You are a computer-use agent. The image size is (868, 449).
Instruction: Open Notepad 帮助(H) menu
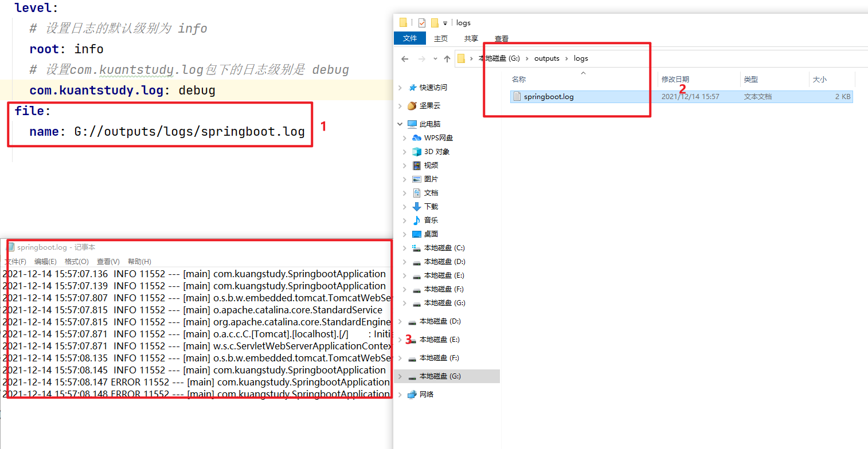click(139, 261)
